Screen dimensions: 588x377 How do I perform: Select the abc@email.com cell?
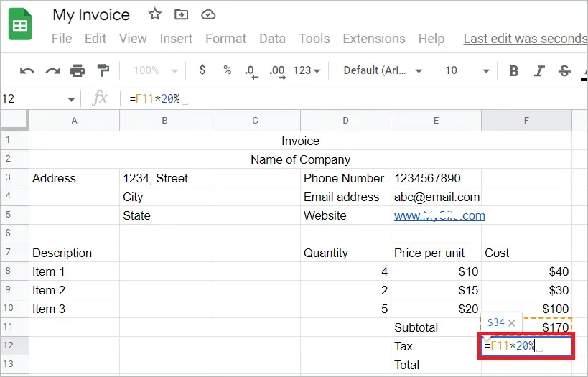point(436,197)
